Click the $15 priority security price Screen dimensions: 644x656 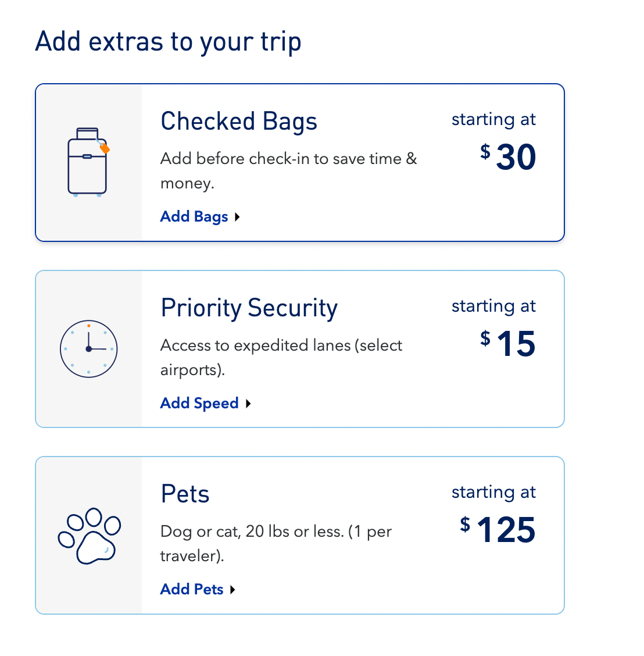pos(509,344)
